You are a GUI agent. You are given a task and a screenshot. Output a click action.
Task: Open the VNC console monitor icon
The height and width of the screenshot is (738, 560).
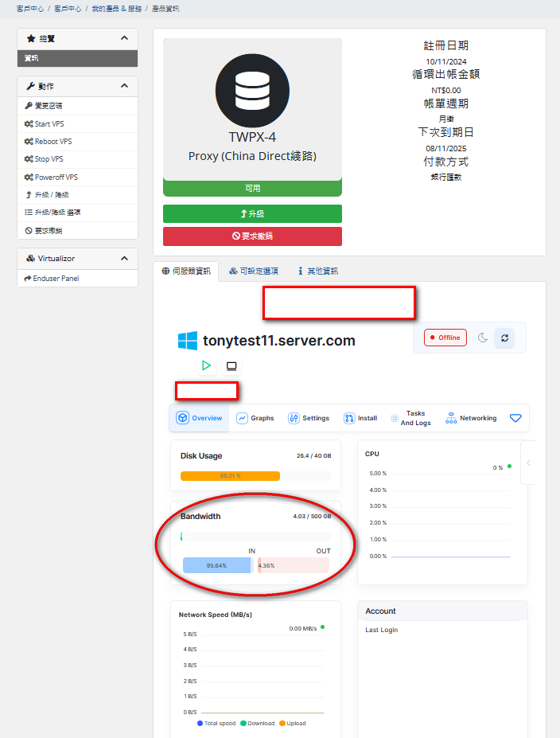tap(231, 366)
